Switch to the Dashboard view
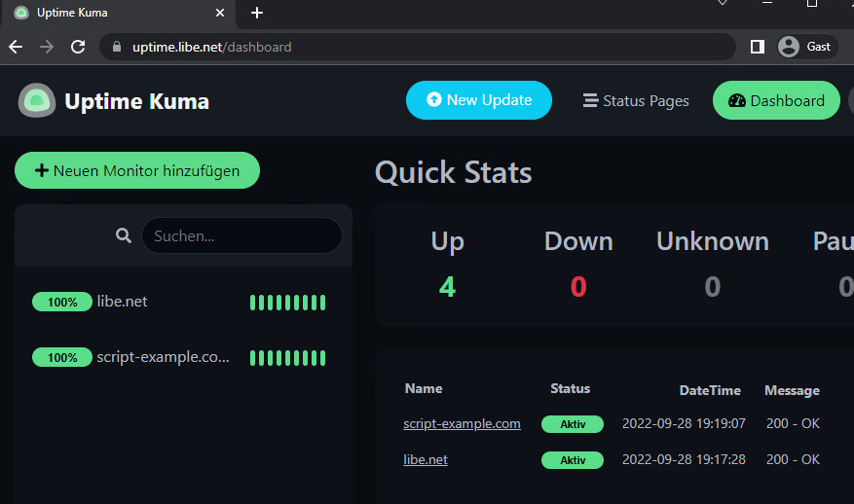Screen dimensions: 854x504 776,100
